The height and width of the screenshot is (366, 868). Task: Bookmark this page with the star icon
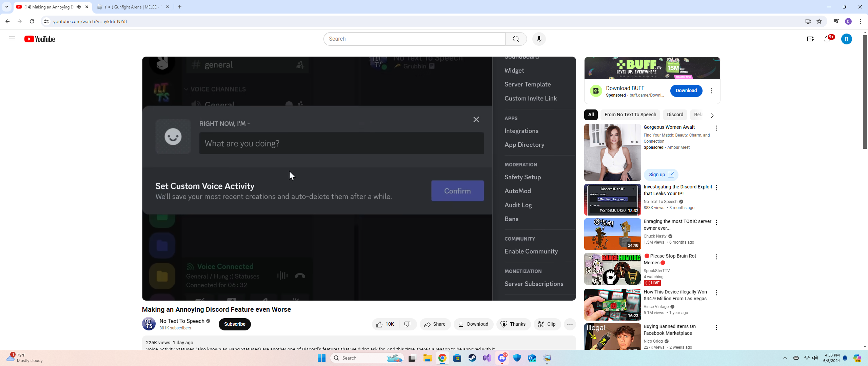coord(819,21)
